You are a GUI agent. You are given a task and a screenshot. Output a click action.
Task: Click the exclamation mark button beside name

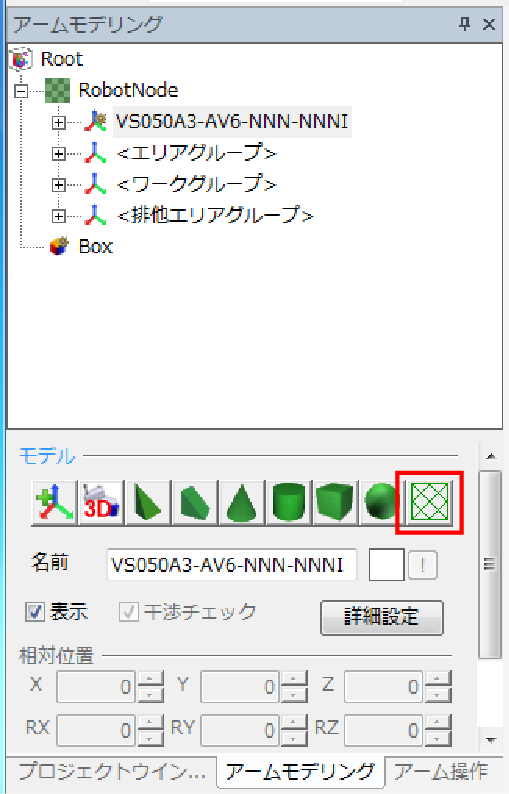(422, 565)
